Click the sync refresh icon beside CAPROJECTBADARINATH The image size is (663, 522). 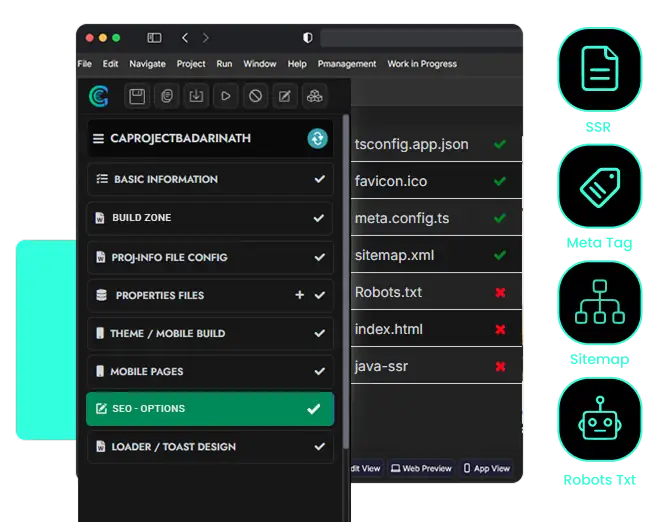point(318,139)
